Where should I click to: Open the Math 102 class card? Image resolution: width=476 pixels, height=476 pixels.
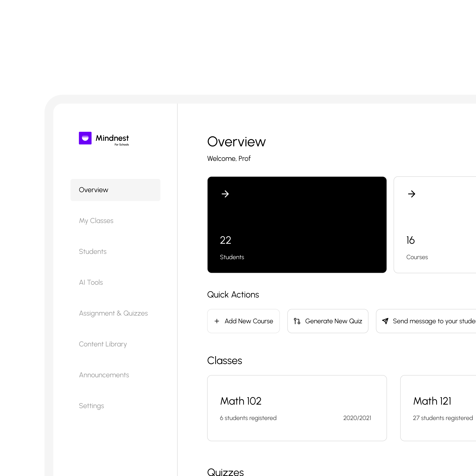(x=297, y=408)
